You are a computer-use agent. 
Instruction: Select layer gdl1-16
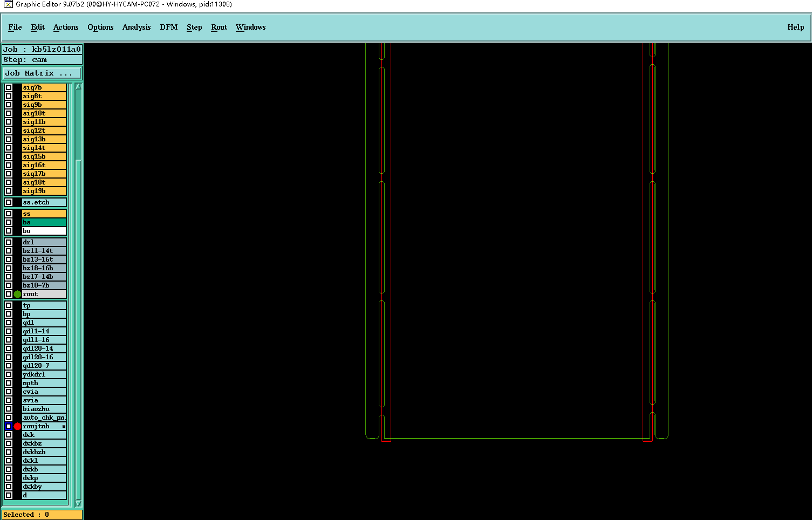tap(44, 340)
